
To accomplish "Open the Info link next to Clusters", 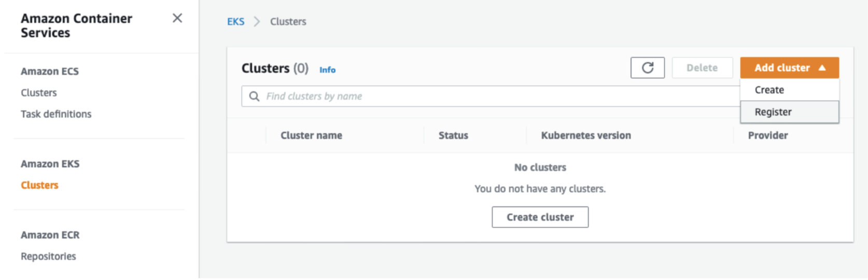I will [x=327, y=70].
